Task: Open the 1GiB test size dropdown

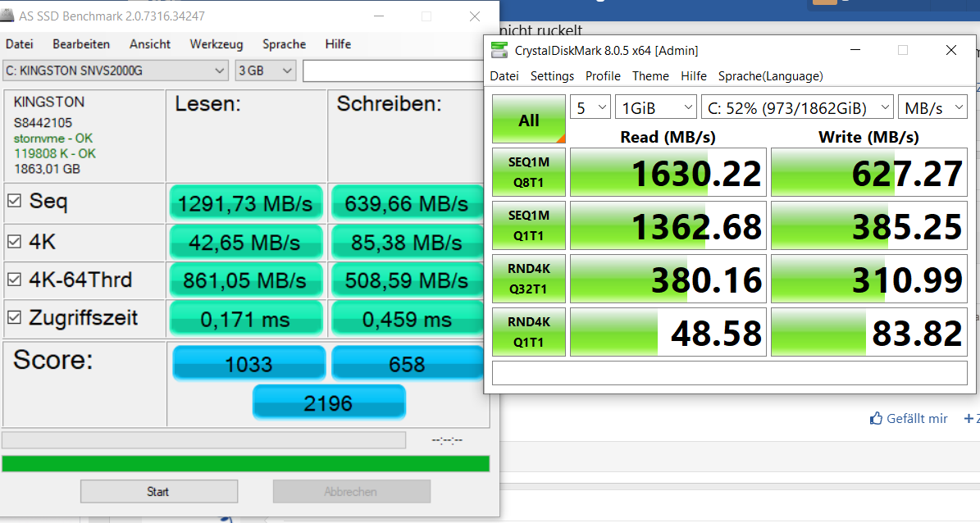Action: point(655,108)
